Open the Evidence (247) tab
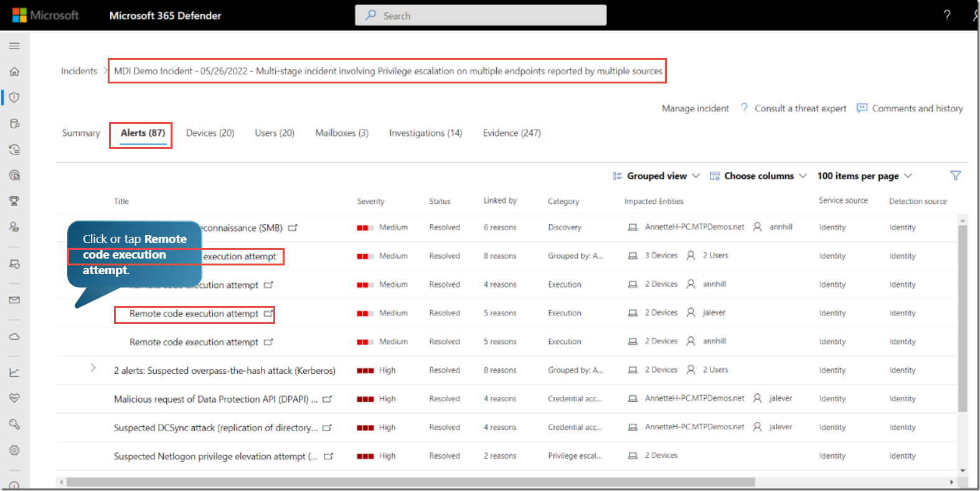This screenshot has width=980, height=491. (512, 133)
